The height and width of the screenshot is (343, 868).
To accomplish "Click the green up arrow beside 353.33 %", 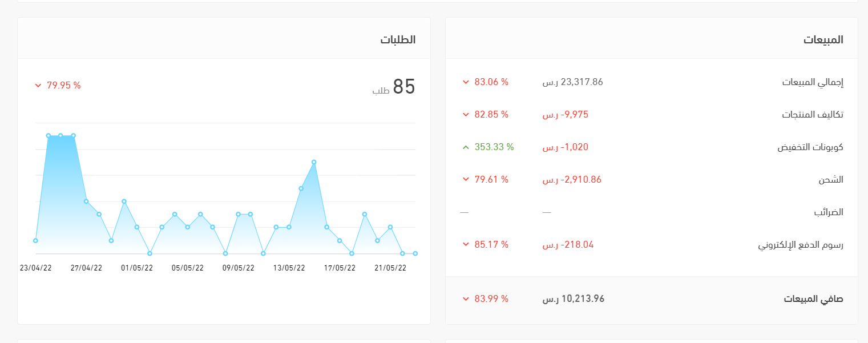I will [x=466, y=147].
